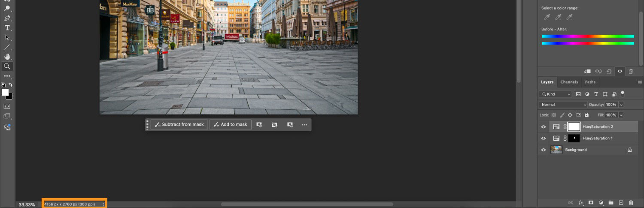Select the Pen tool
The image size is (644, 208).
[x=7, y=18]
